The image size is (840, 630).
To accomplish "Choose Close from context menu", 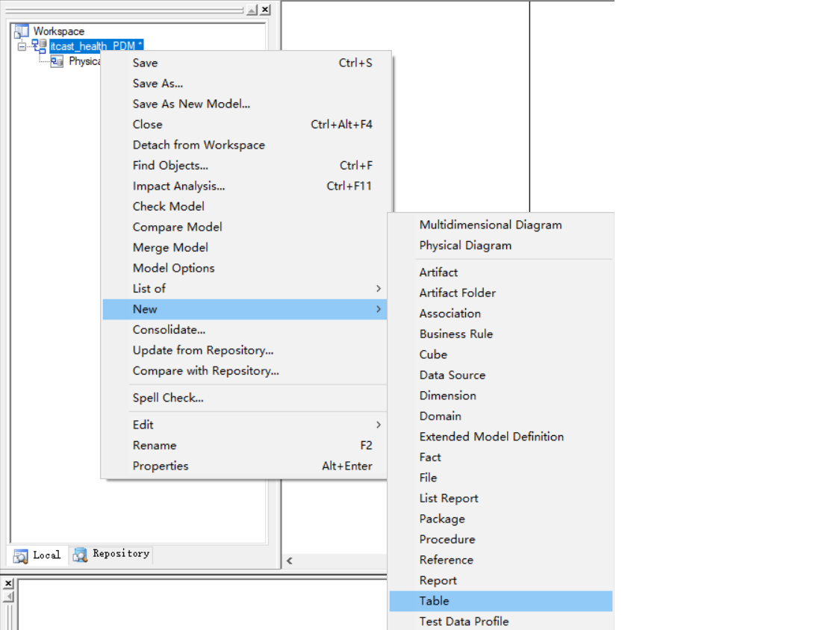I will click(x=245, y=125).
